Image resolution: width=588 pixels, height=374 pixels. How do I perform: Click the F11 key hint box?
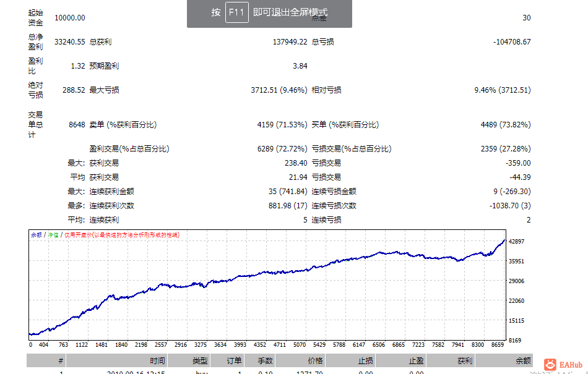236,12
